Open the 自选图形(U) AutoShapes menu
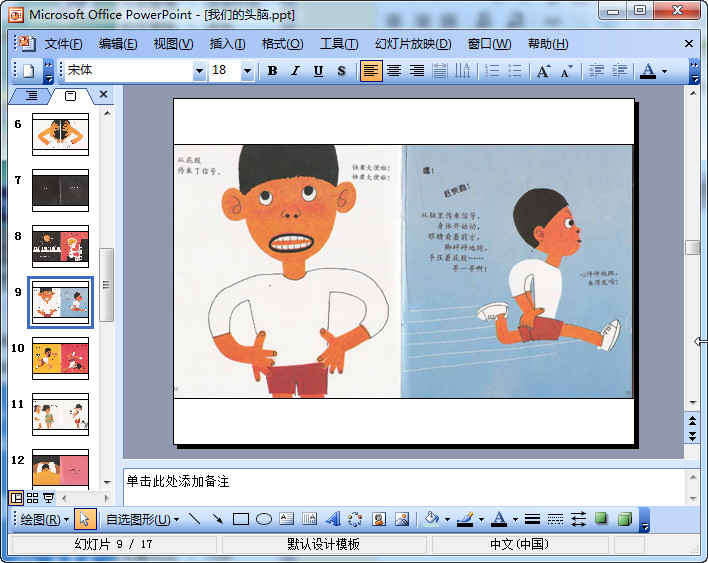 (x=142, y=520)
